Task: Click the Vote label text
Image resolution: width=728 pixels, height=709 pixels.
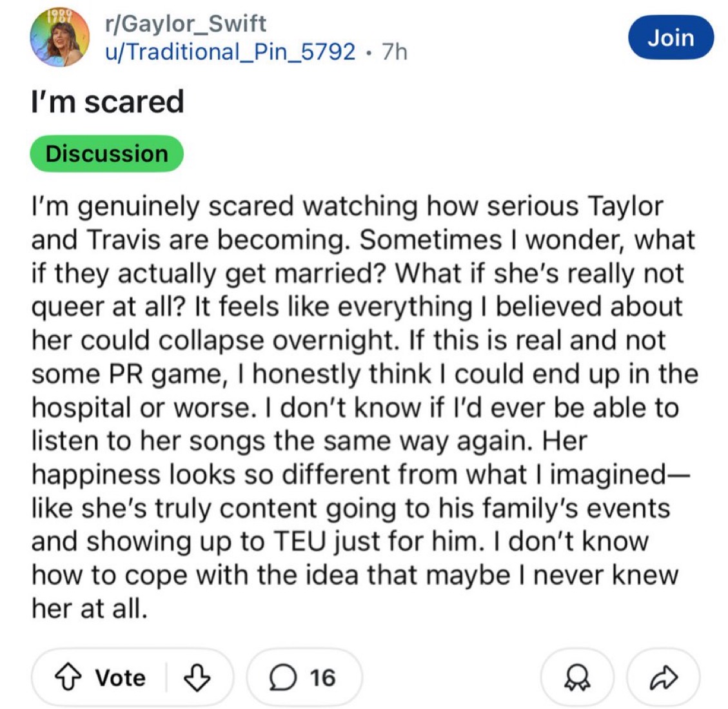Action: [121, 677]
